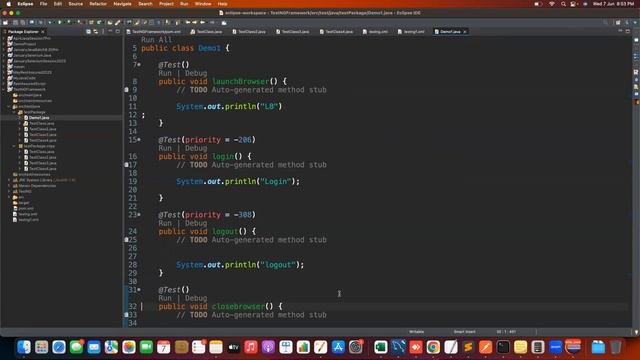Click Debug link above closebrowser method
The height and width of the screenshot is (360, 640).
tap(196, 298)
